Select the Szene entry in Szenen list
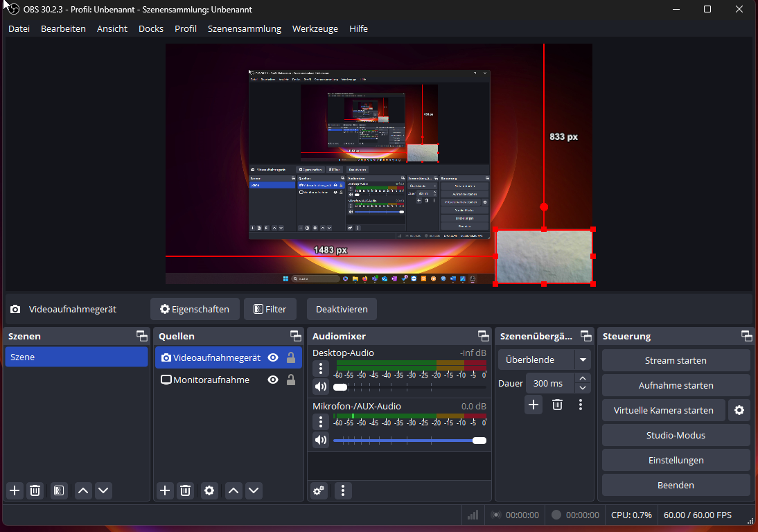 76,357
